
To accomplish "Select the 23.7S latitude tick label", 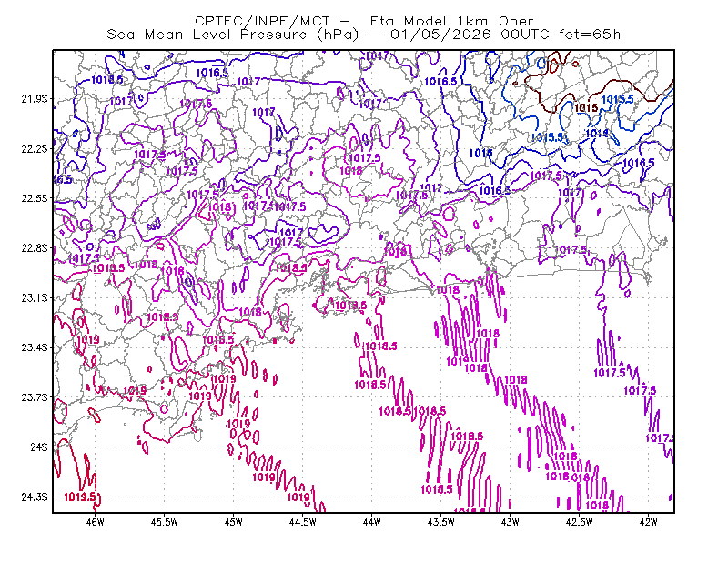I will point(35,397).
